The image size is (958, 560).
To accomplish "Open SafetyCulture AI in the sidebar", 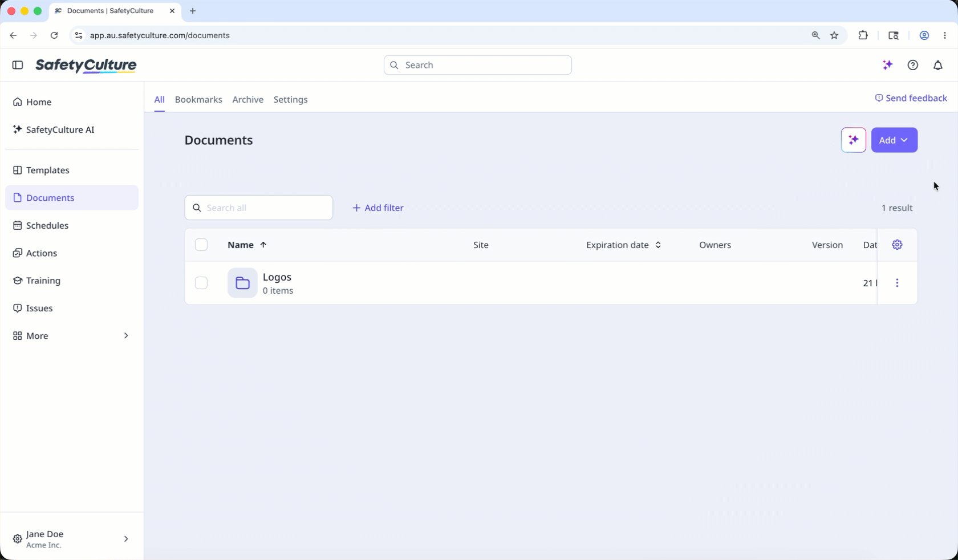I will pyautogui.click(x=72, y=129).
